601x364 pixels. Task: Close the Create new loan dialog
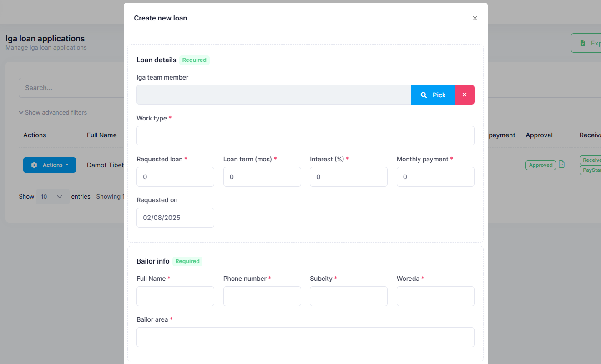(475, 18)
